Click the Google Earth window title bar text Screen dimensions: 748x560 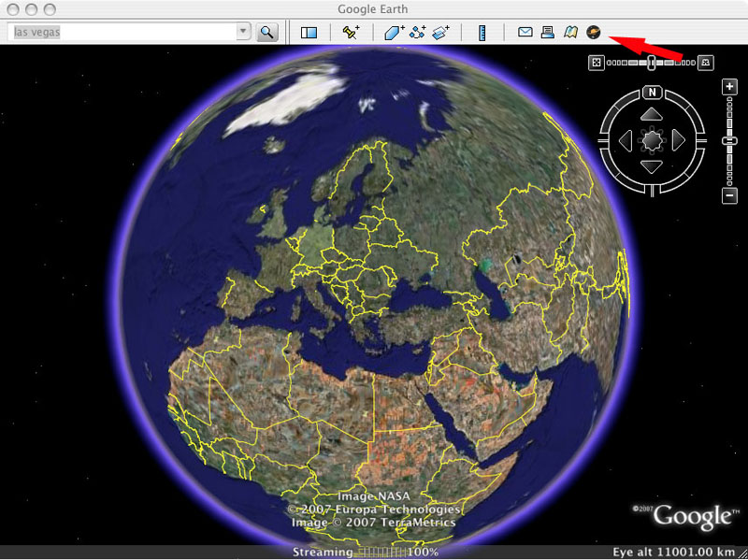pos(372,9)
